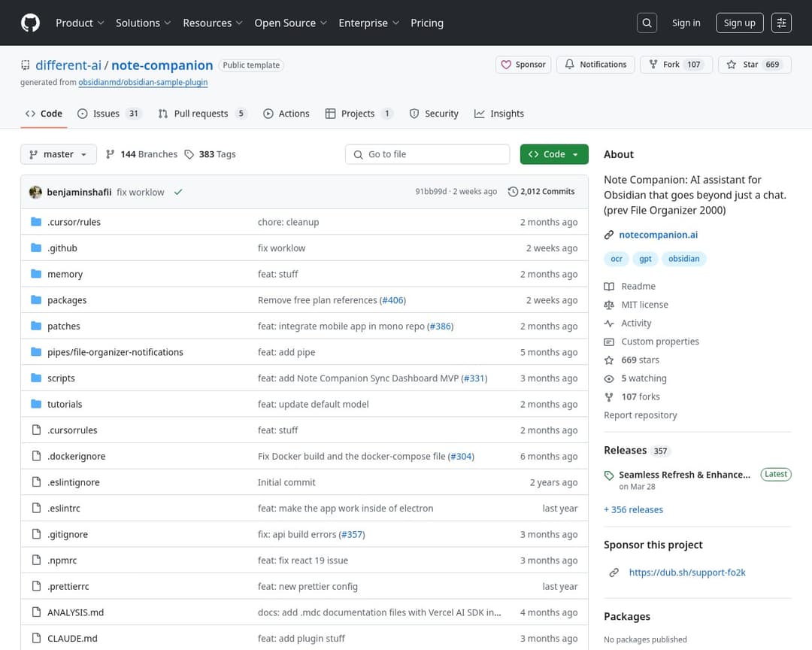Star the note-companion repository
This screenshot has width=812, height=650.
(755, 64)
